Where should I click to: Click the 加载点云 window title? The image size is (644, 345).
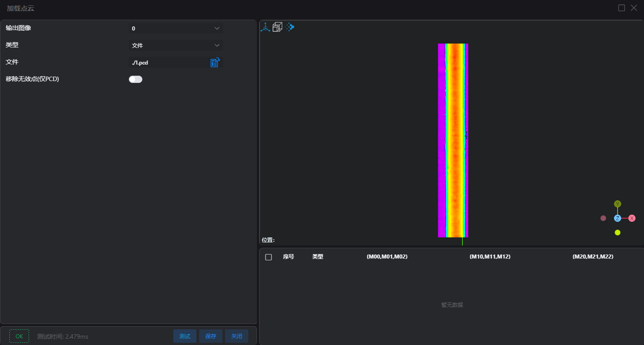tap(21, 8)
